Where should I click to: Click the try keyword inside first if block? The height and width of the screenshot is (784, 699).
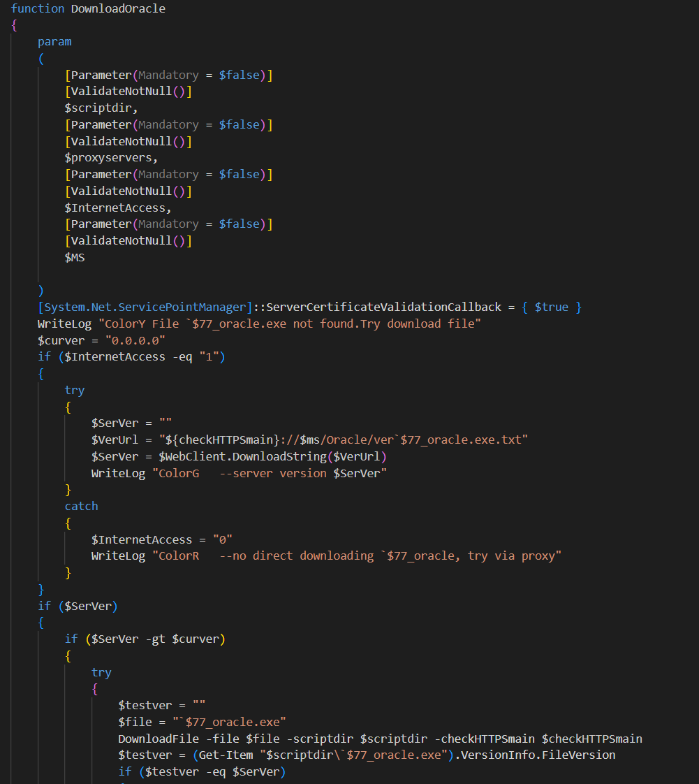tap(74, 390)
